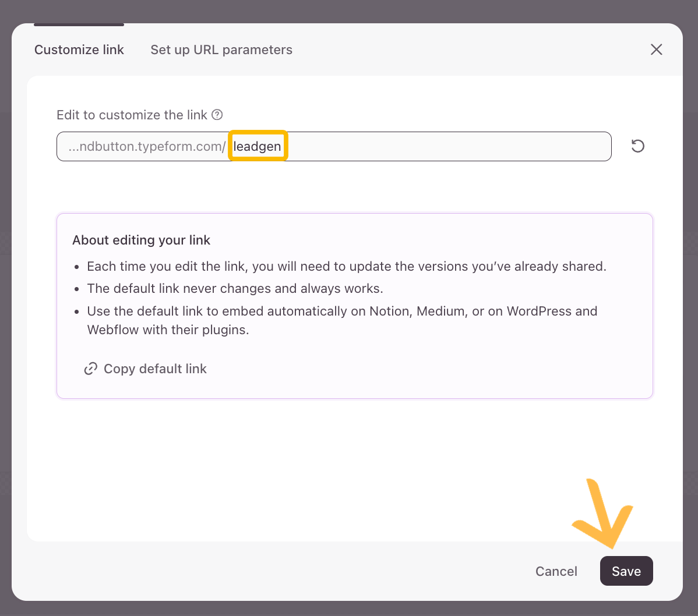This screenshot has height=616, width=698.
Task: Click the "Webflow with their plugins" text line
Action: point(168,330)
